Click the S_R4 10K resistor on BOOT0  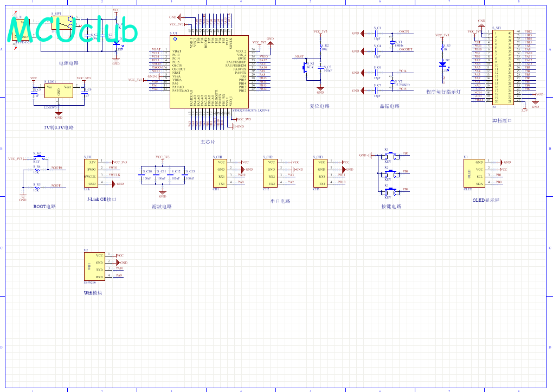(36, 170)
